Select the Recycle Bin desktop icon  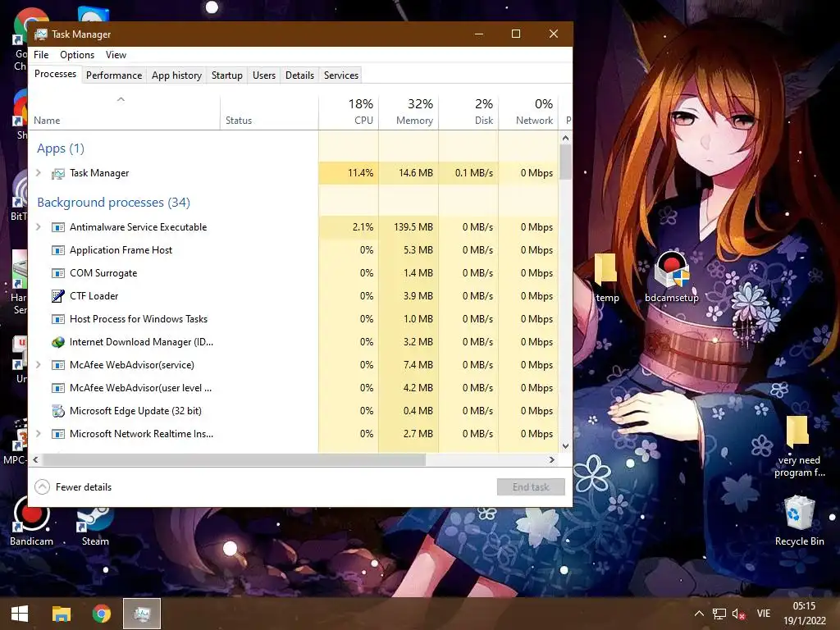(799, 521)
